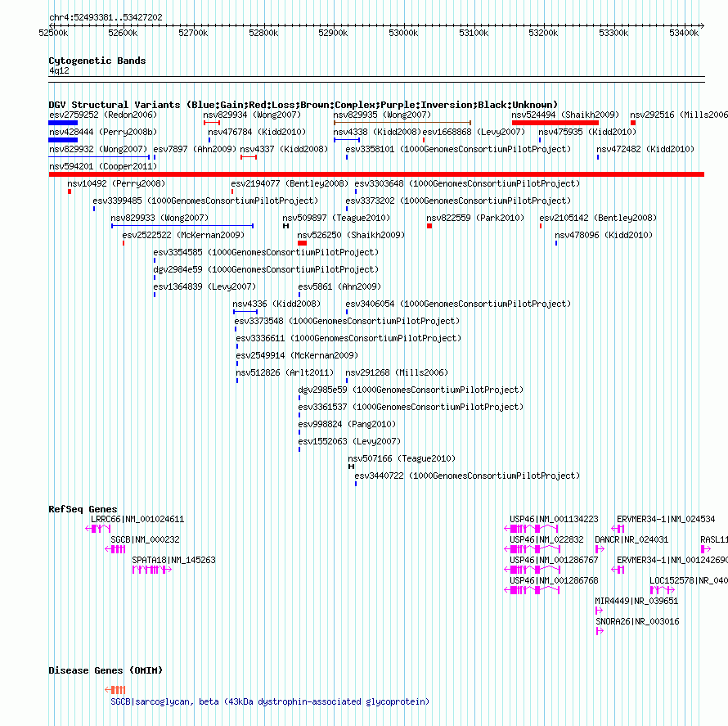Select the nsv512826 (Arlt2011) variant label
Screen dimensions: 728x726
(x=285, y=372)
